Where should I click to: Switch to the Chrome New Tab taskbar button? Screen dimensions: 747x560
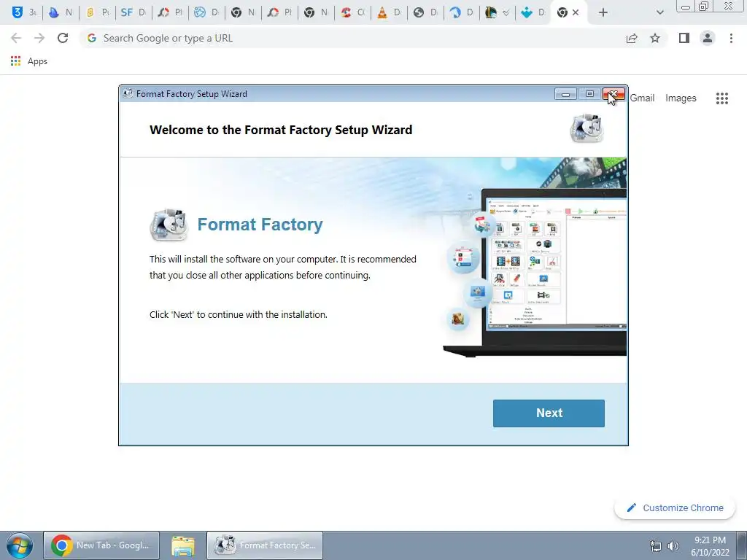pos(101,545)
